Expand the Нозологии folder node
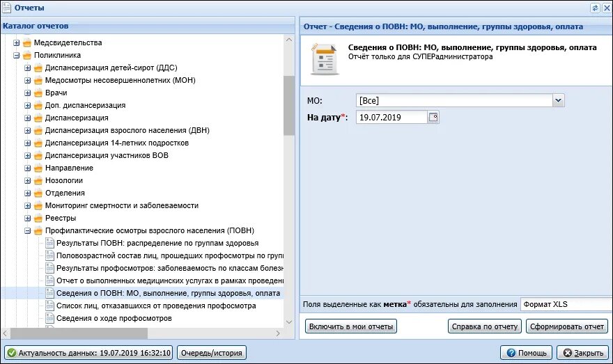613x364 pixels. pos(27,180)
